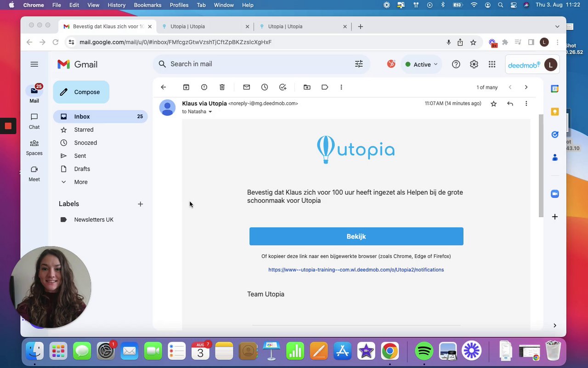Open Spotify from the Dock

pos(424,352)
